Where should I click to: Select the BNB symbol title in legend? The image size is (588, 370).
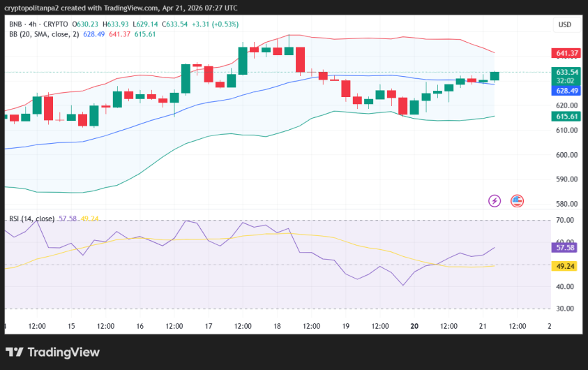(16, 24)
